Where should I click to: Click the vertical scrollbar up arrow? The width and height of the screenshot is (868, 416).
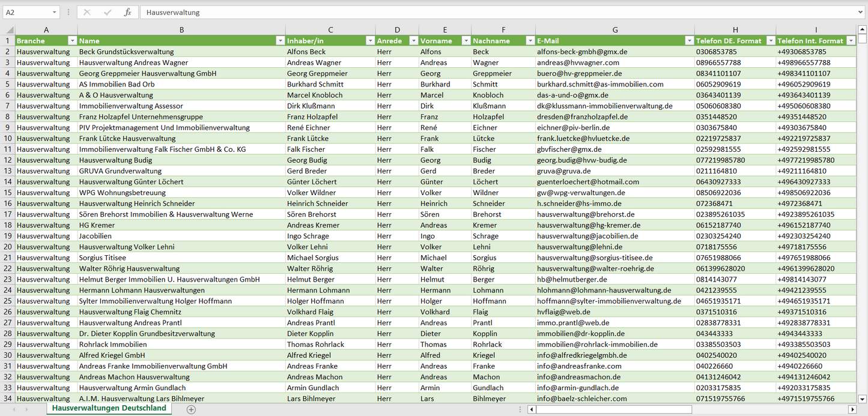(862, 29)
